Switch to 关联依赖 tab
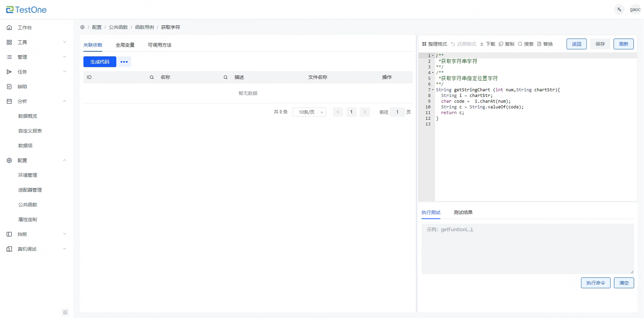 click(x=93, y=45)
